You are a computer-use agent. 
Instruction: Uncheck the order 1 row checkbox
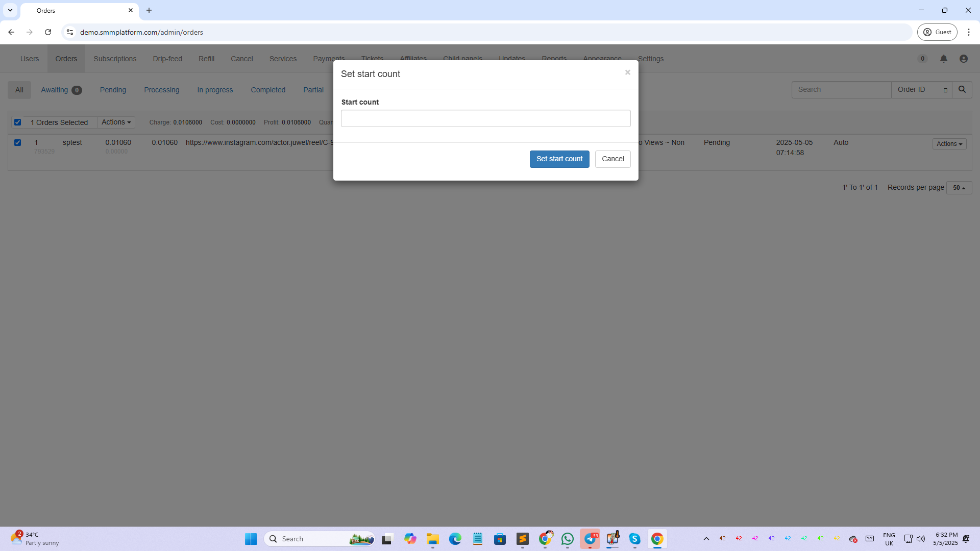(x=18, y=143)
